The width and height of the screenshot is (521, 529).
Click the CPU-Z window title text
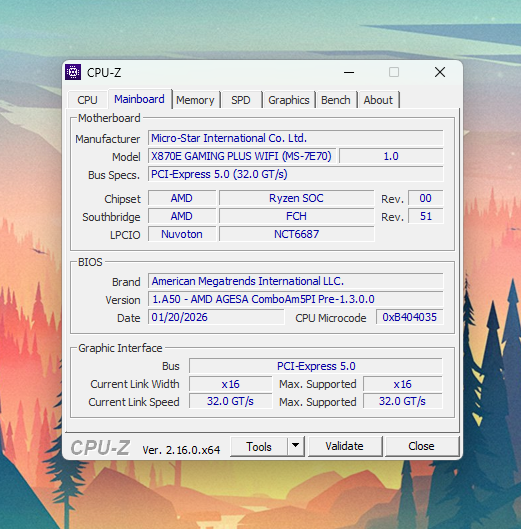[104, 73]
